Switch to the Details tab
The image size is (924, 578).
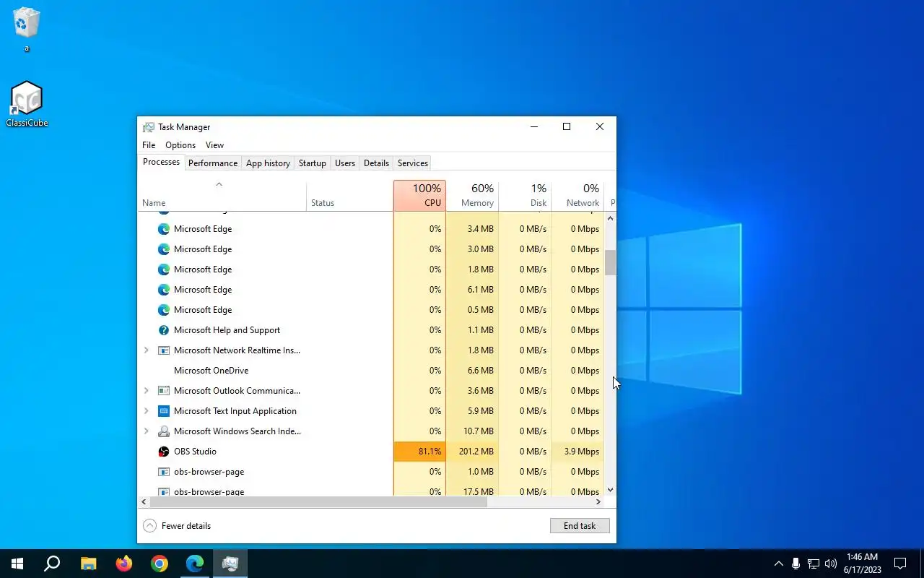[376, 163]
